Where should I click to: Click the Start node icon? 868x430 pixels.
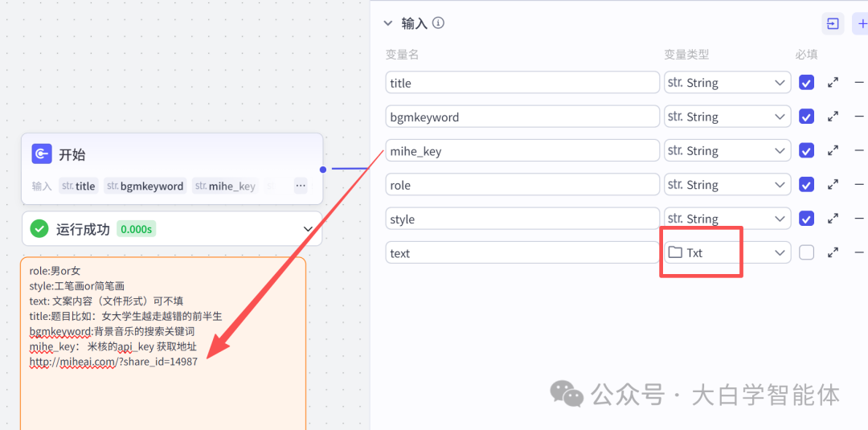pyautogui.click(x=42, y=154)
